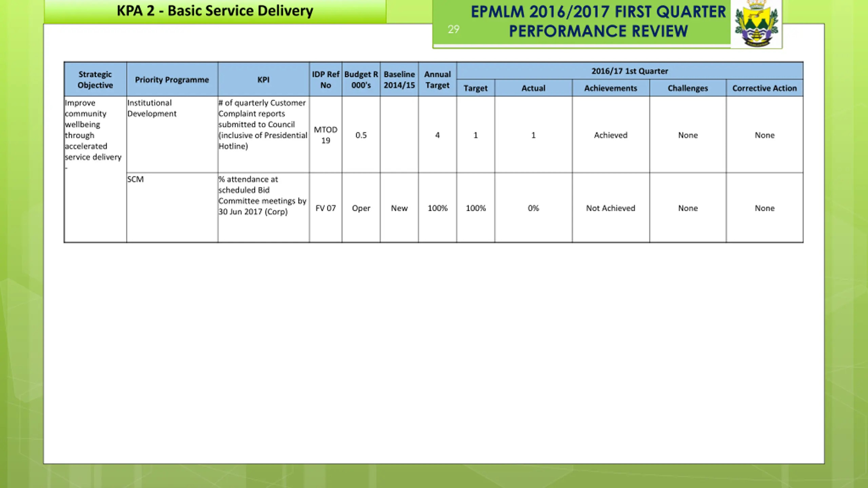Click the municipal coat of arms logo
Screen dimensions: 868x488
pos(756,24)
